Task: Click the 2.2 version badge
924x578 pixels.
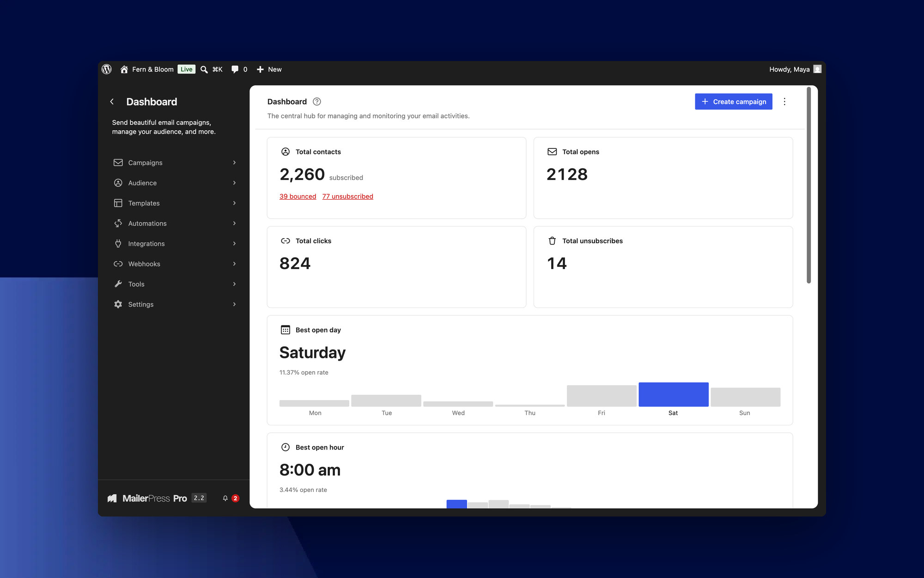Action: 199,498
